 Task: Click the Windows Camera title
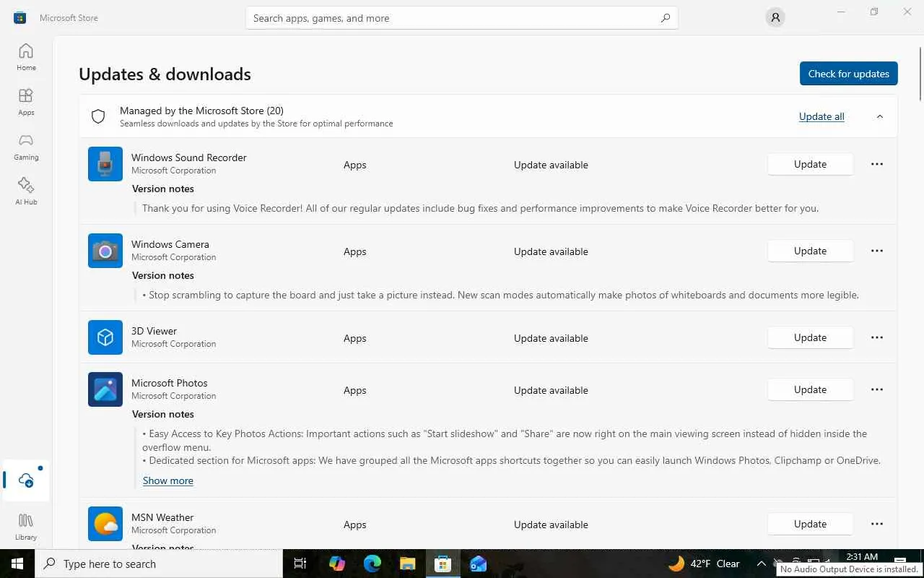(170, 244)
